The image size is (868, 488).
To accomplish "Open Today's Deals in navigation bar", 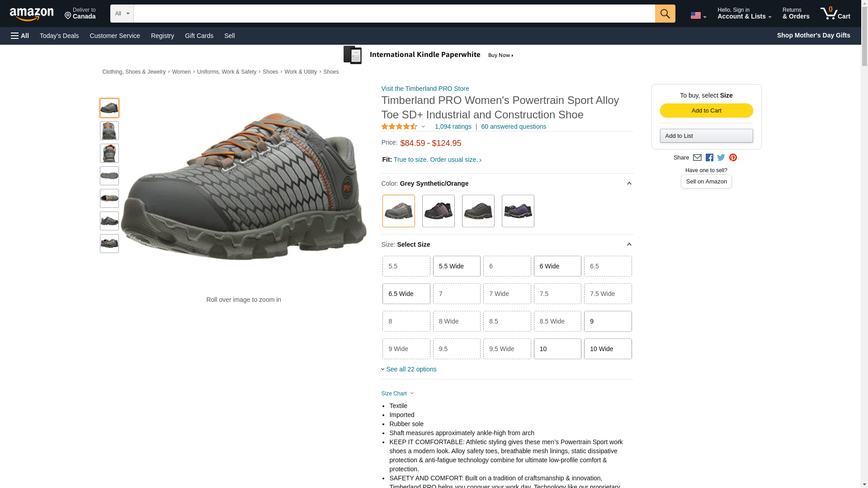I will click(x=59, y=36).
